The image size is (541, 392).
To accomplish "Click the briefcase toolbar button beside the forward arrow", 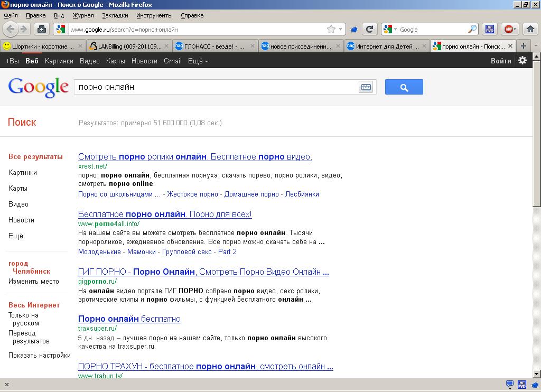I will click(x=42, y=30).
